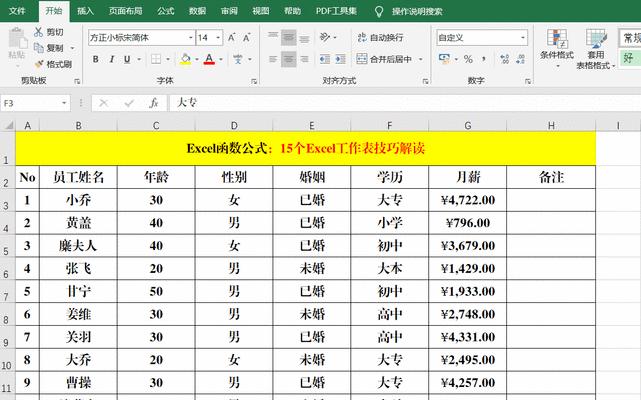Viewport: 641px width, 400px height.
Task: Click the Borders icon
Action: [x=156, y=59]
